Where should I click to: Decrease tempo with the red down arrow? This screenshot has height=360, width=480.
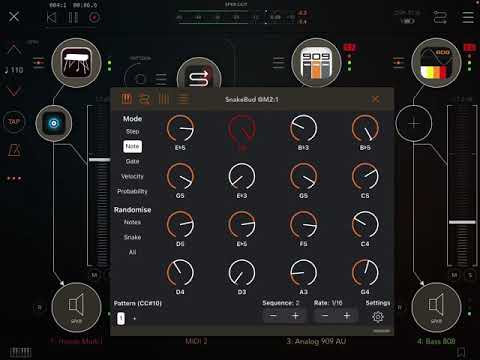tap(14, 90)
